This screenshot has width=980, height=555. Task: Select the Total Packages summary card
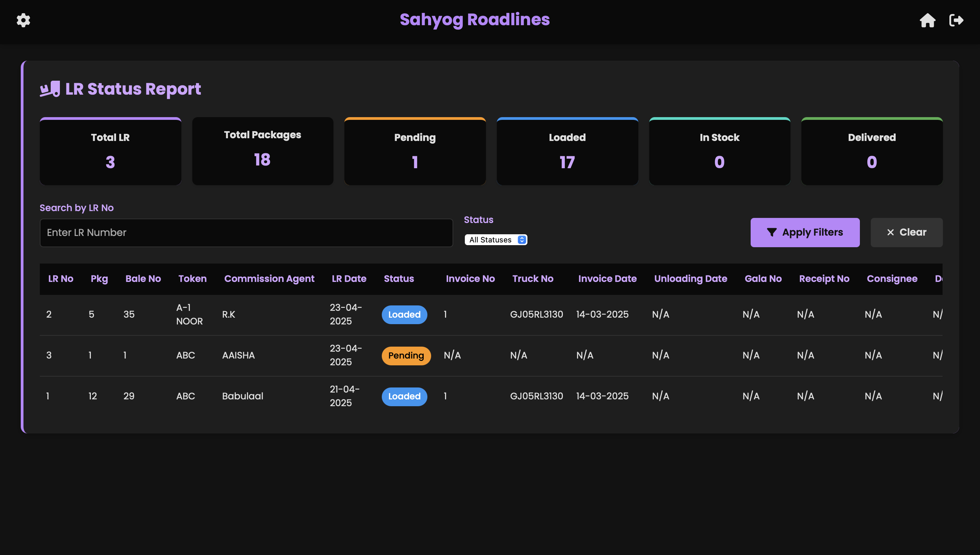(x=263, y=151)
